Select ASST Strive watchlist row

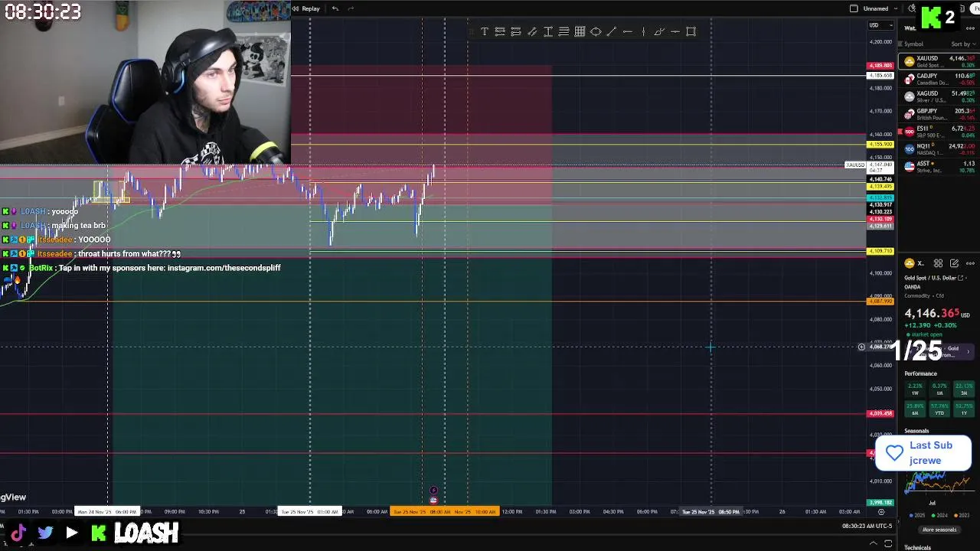pyautogui.click(x=939, y=166)
